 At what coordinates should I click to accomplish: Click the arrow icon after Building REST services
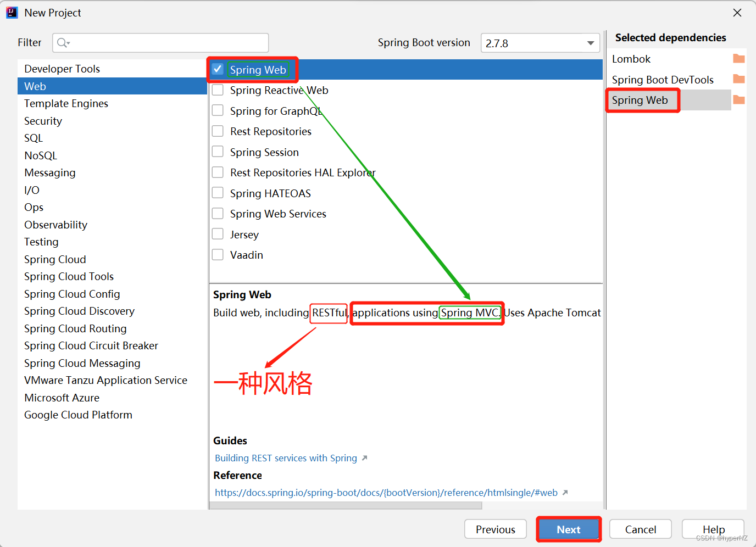tap(364, 458)
